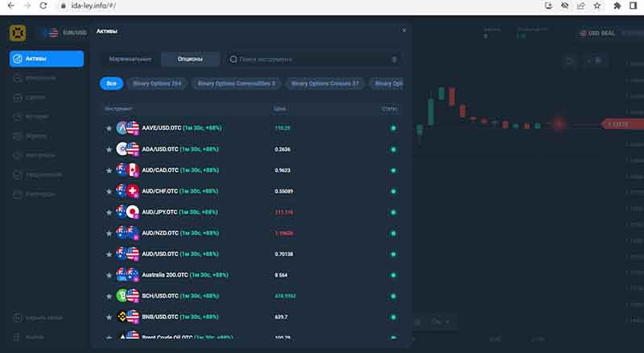Star AUD/USD.OTC as favorite
644x353 pixels.
click(x=109, y=254)
